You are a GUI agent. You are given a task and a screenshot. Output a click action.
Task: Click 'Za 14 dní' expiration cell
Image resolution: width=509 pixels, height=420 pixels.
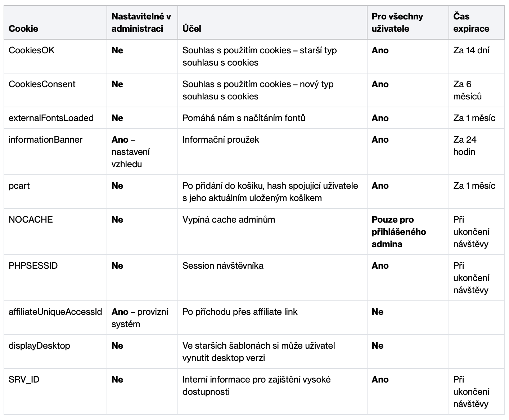click(471, 50)
